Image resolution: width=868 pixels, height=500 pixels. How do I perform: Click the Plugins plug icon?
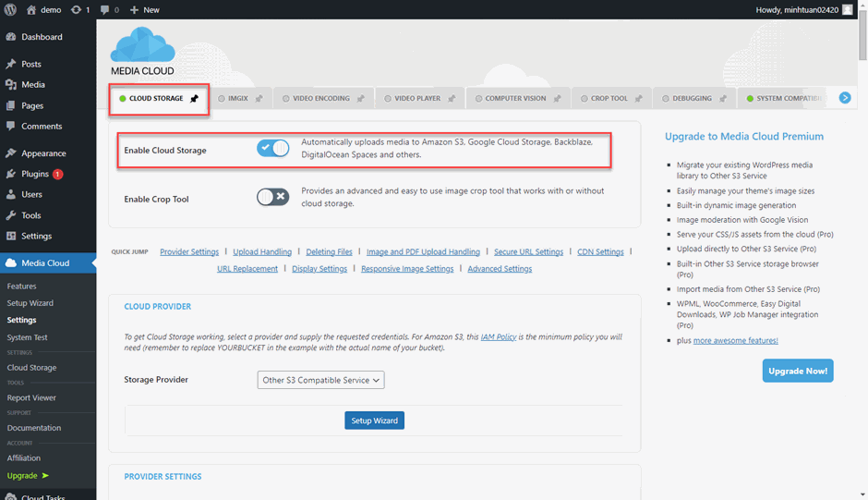[x=11, y=174]
